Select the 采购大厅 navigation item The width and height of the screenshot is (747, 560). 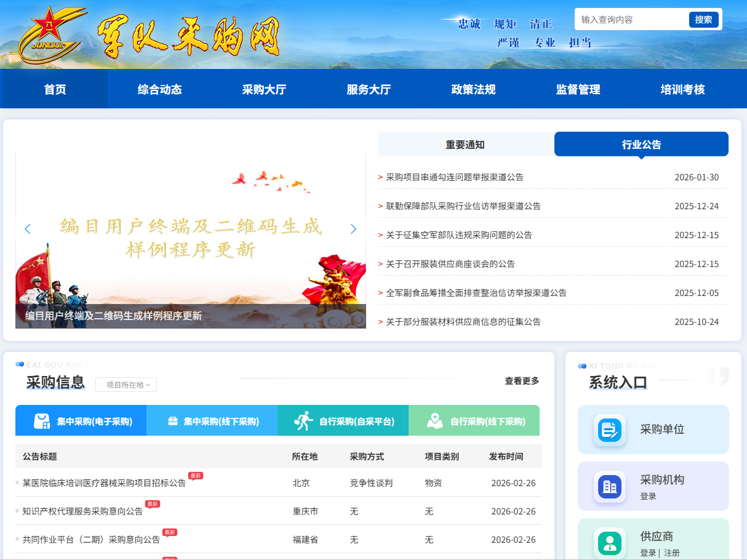coord(264,89)
